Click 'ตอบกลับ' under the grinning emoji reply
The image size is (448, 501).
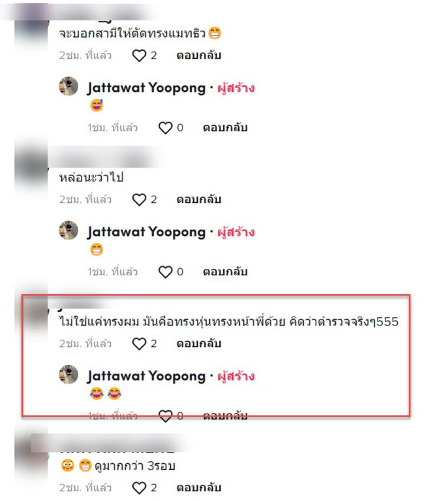[x=225, y=272]
